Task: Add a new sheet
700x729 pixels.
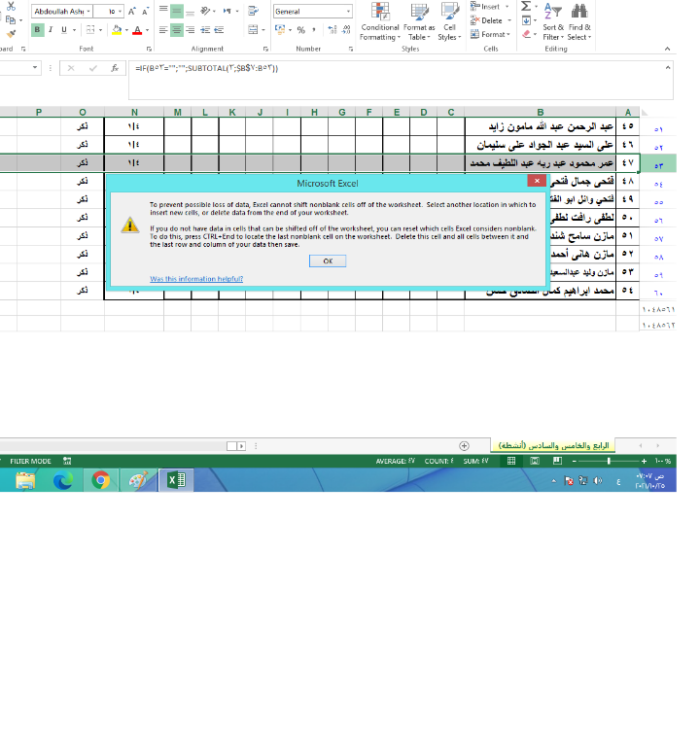Action: [464, 446]
